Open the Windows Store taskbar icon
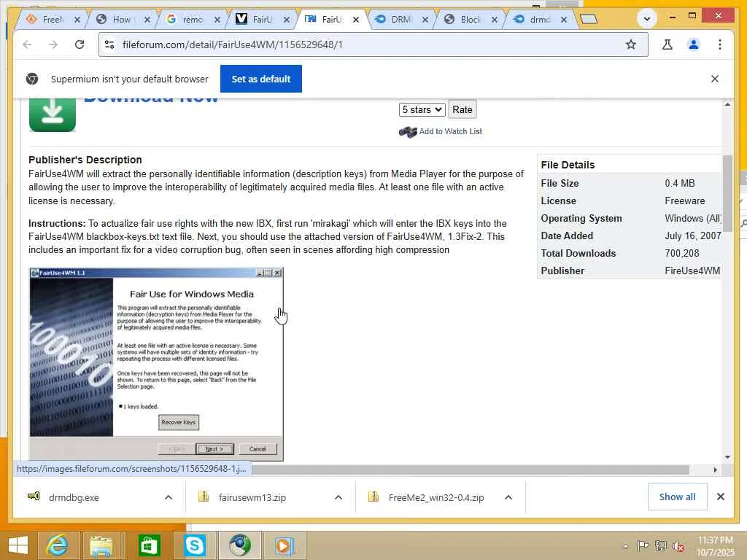Screen dimensions: 747x560 pos(149,545)
